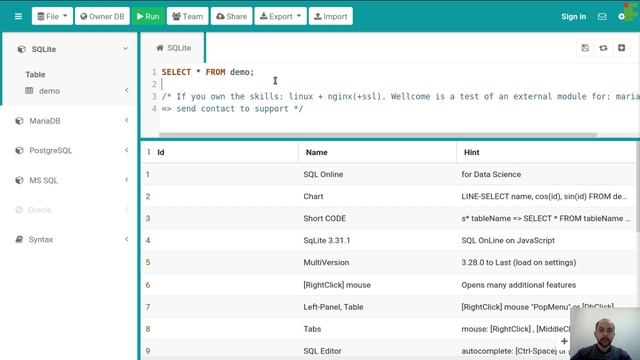Open the Syntax section
This screenshot has height=360, width=640.
(41, 240)
